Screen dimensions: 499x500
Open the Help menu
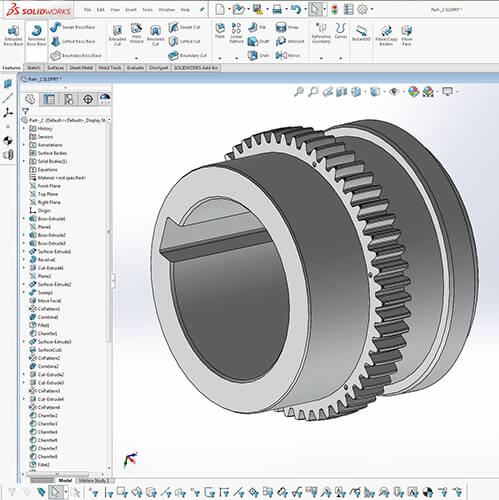pos(185,10)
